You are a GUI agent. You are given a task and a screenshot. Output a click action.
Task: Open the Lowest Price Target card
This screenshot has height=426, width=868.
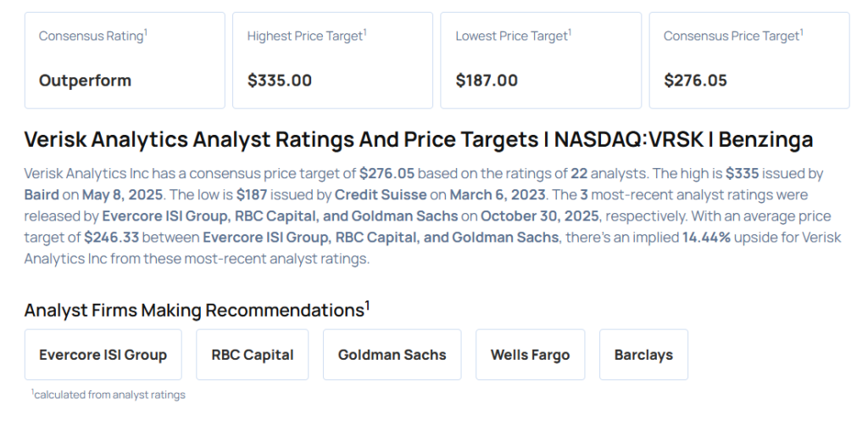point(541,60)
